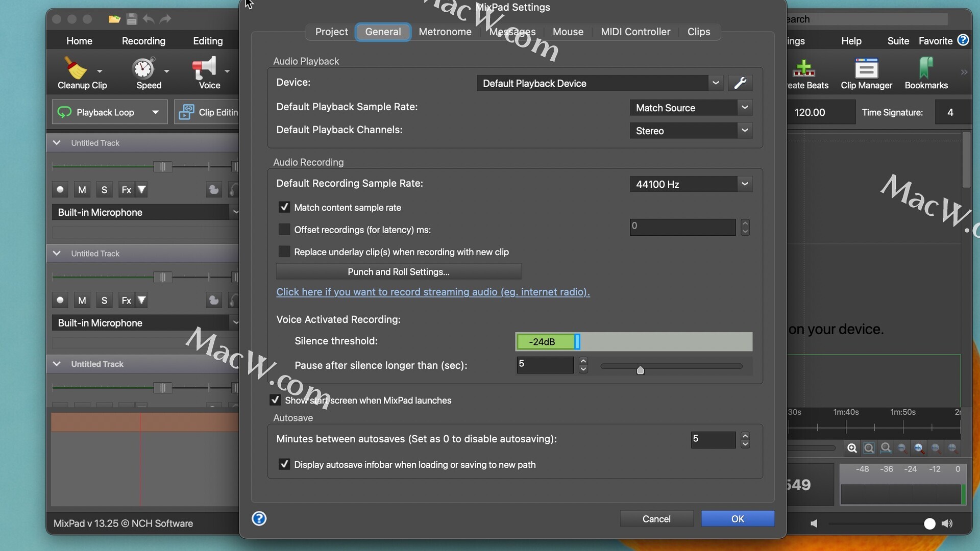The width and height of the screenshot is (980, 551).
Task: Click the settings dialog help icon
Action: point(259,519)
